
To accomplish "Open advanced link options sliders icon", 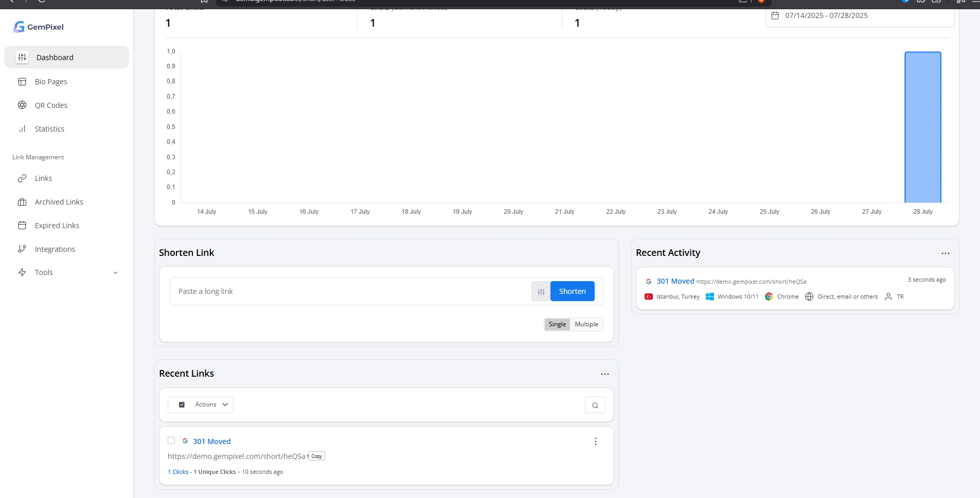I will pos(541,291).
